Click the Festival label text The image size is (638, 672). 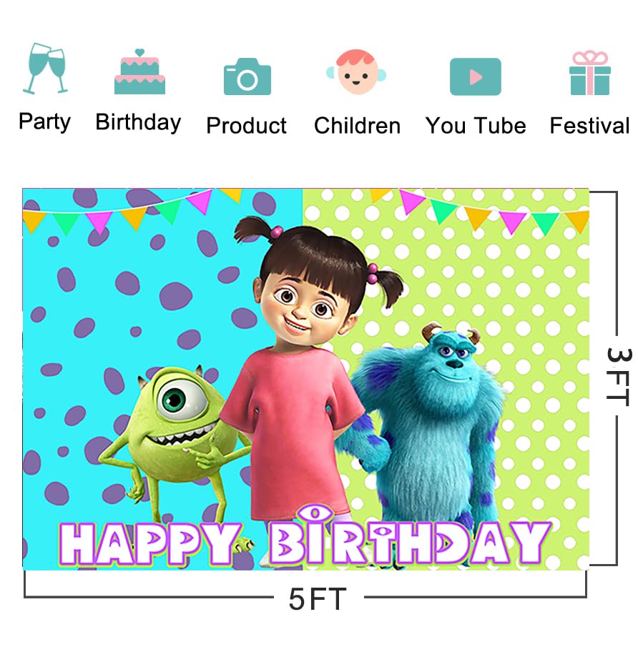[589, 126]
